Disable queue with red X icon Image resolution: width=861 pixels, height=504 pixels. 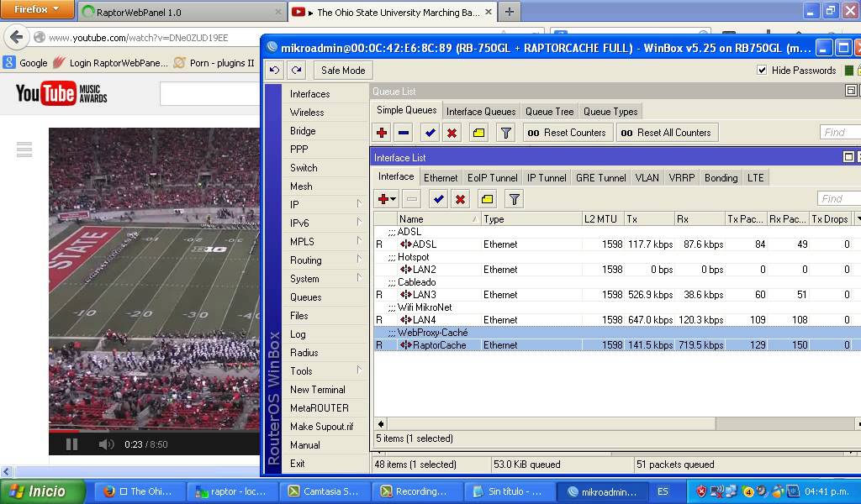(x=452, y=133)
